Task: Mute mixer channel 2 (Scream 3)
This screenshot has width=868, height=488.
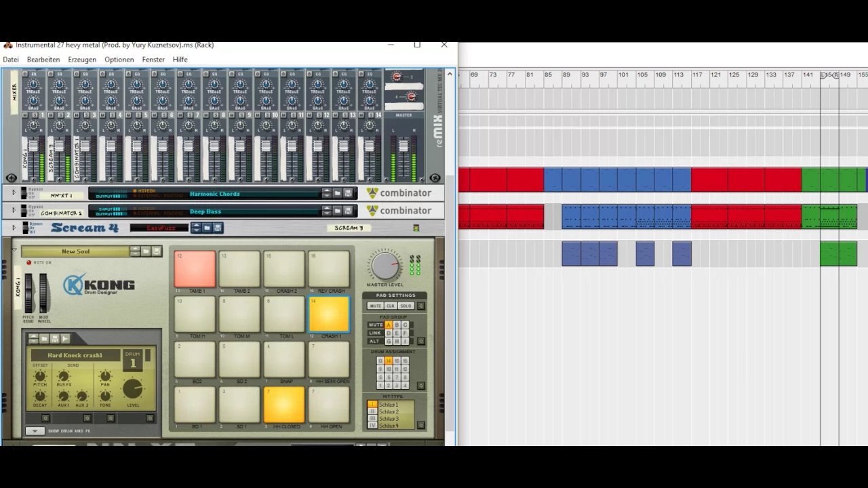Action: click(x=51, y=115)
